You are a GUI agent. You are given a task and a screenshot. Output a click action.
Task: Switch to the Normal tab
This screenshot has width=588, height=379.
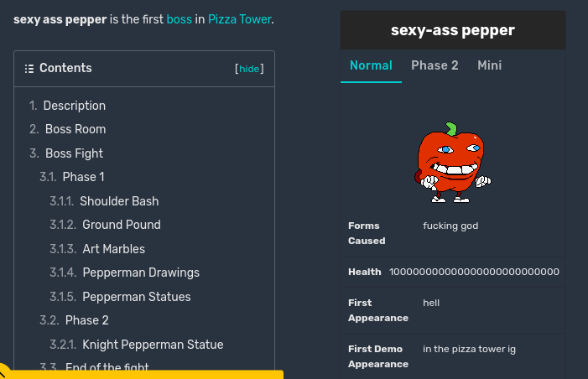pyautogui.click(x=371, y=65)
